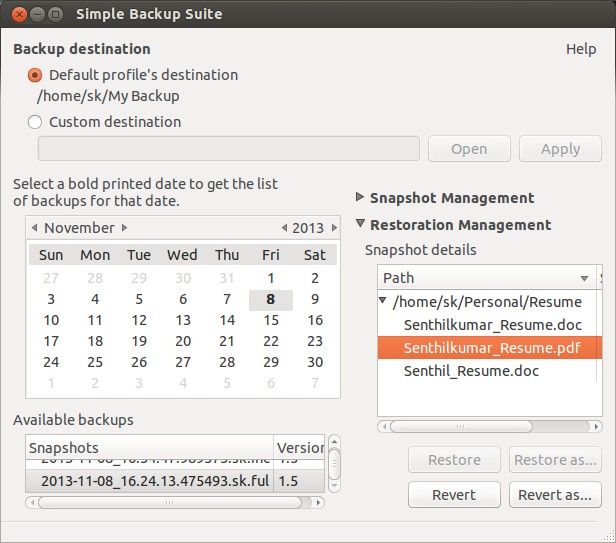Go to previous month arrow
616x543 pixels.
[35, 227]
